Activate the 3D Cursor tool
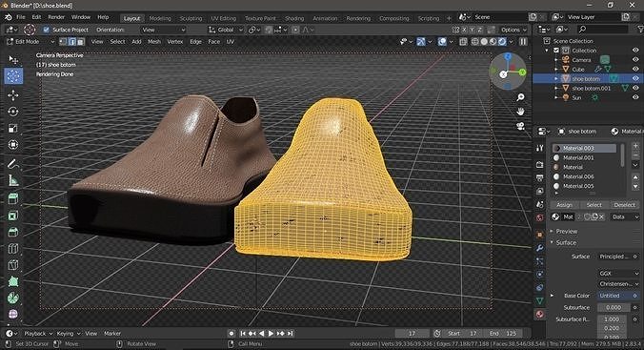644x350 pixels. [x=13, y=76]
